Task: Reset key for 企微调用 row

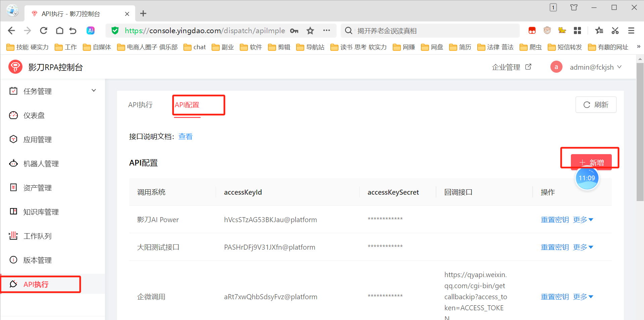Action: point(555,297)
